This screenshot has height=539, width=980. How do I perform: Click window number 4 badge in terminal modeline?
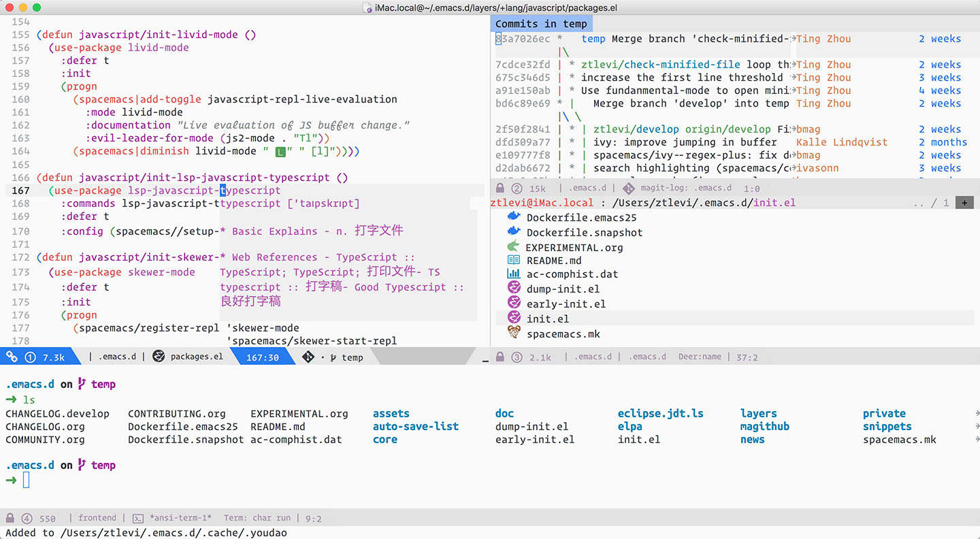pyautogui.click(x=27, y=518)
